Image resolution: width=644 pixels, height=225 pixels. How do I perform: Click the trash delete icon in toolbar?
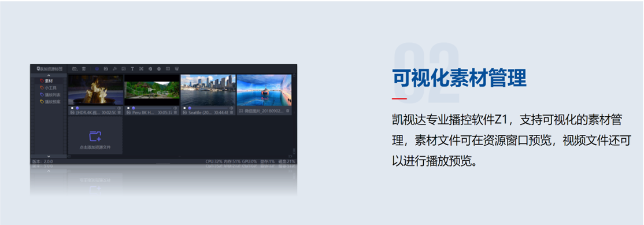[84, 69]
